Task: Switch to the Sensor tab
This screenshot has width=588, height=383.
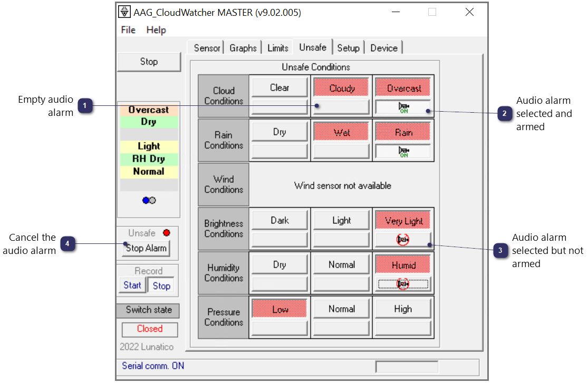Action: coord(207,48)
